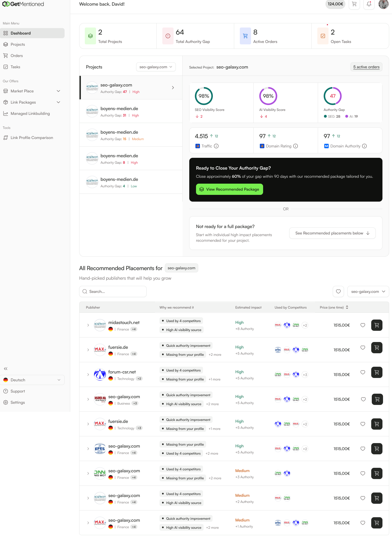Open the seo-galaxy.com project chevron
The width and height of the screenshot is (392, 538).
pos(173,88)
